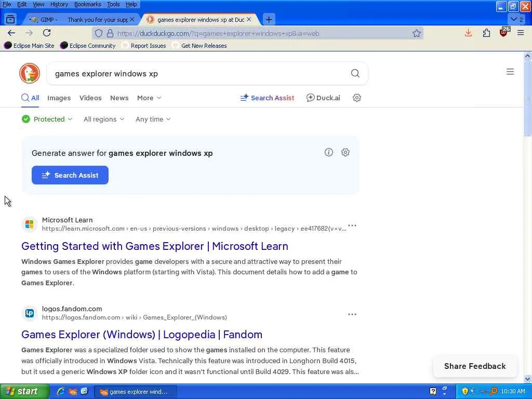532x399 pixels.
Task: Click the browser URL address bar
Action: point(258,33)
